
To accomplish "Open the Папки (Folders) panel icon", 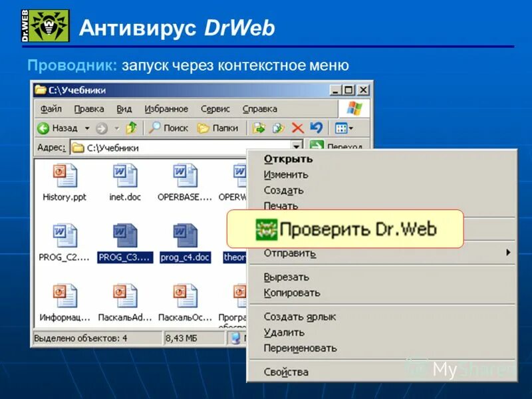I will tap(203, 126).
